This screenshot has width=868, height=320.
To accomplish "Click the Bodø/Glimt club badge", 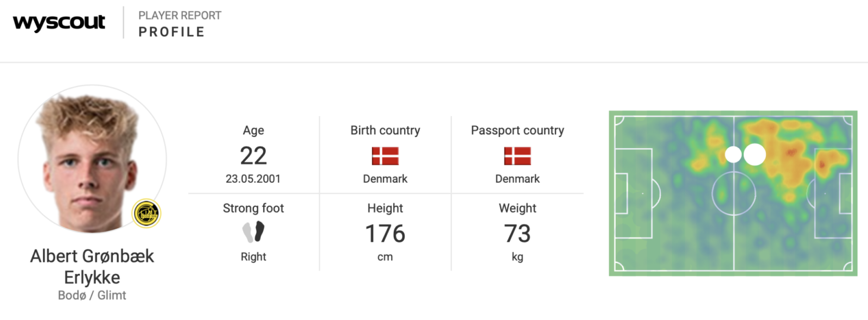I will 146,213.
